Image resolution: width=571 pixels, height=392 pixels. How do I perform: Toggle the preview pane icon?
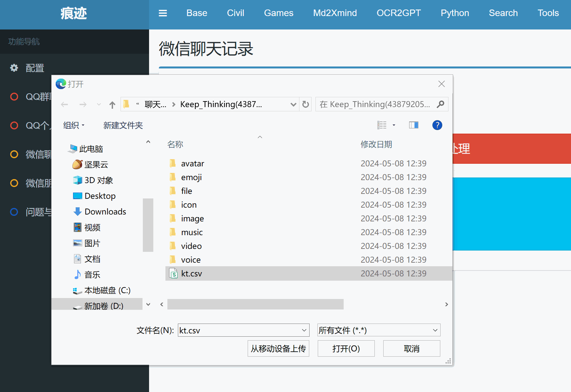(x=413, y=125)
